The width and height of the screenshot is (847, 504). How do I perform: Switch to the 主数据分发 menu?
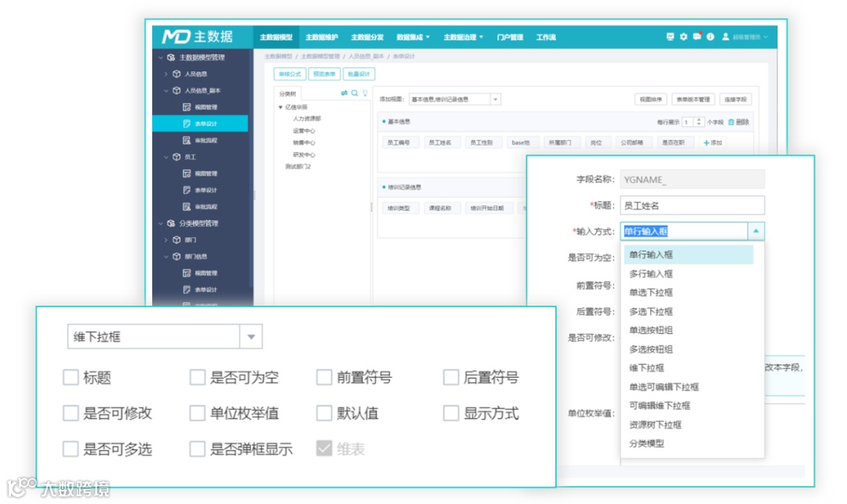click(367, 38)
